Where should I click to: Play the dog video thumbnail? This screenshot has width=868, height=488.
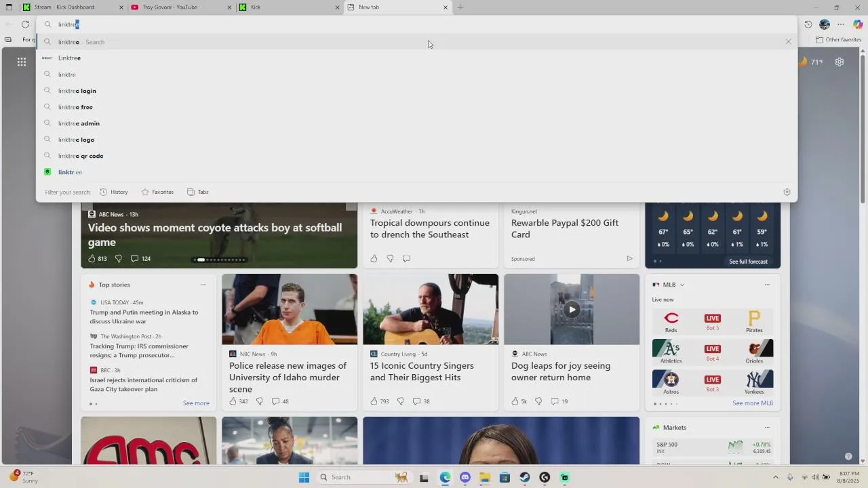point(572,310)
